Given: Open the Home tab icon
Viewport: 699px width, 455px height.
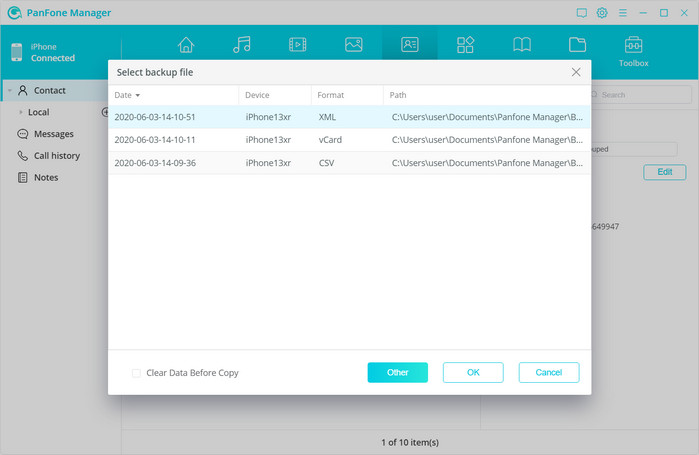Looking at the screenshot, I should click(185, 45).
